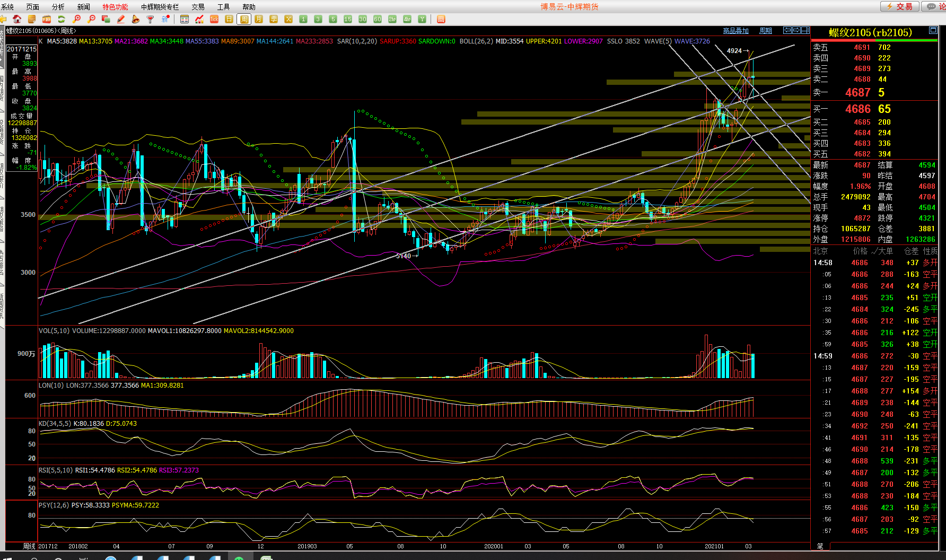Click the KD(34,5,5) indicator label
946x560 pixels.
point(55,424)
